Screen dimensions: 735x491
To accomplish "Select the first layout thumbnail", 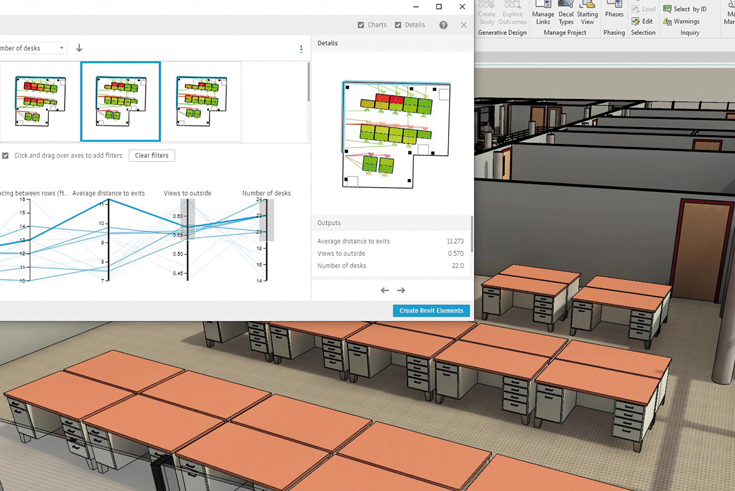I will tap(40, 101).
